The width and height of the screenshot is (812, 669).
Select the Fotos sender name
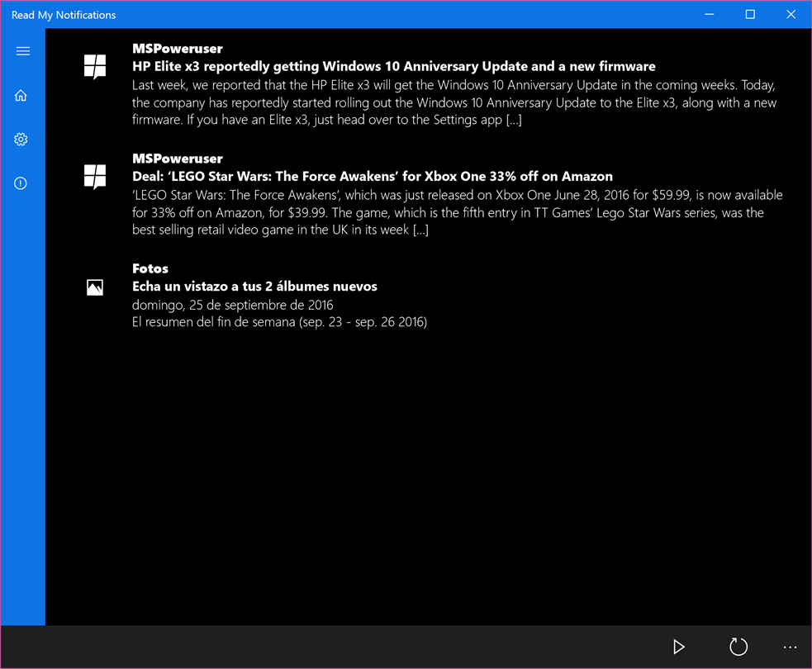click(150, 268)
